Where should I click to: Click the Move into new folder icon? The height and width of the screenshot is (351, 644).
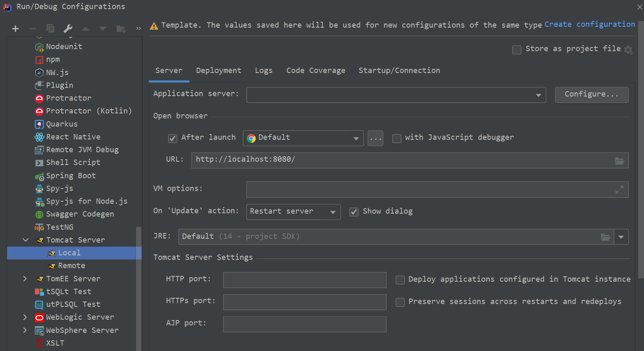(x=121, y=28)
